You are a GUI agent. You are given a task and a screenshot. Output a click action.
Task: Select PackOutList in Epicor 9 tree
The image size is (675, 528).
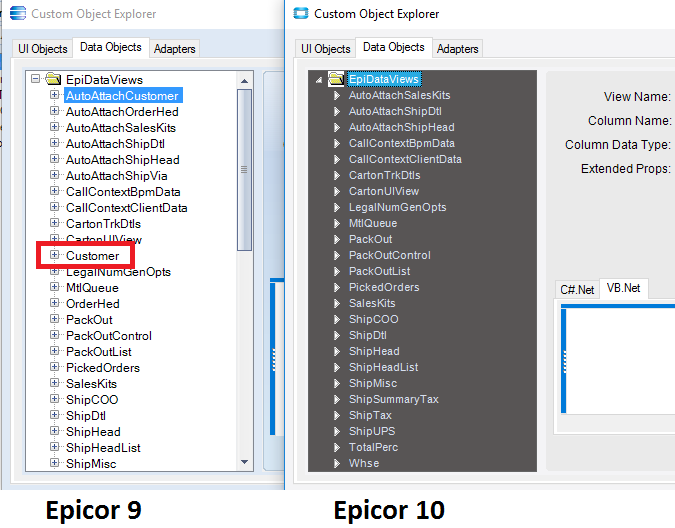tap(99, 352)
